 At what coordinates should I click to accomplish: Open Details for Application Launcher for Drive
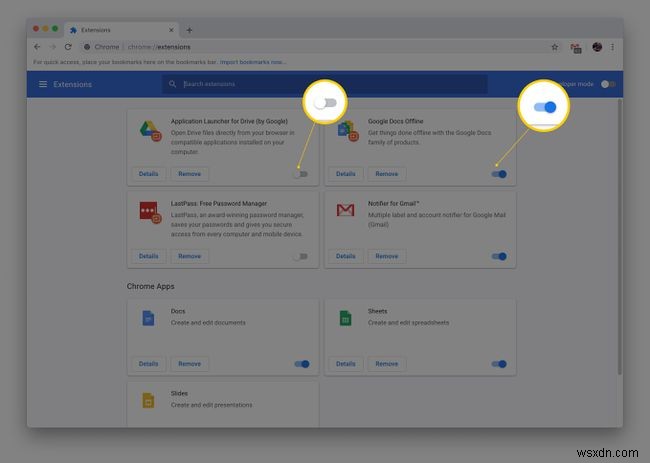[x=148, y=174]
